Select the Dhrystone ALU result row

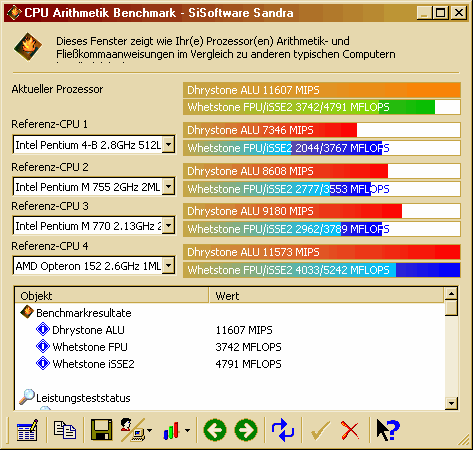[230, 330]
